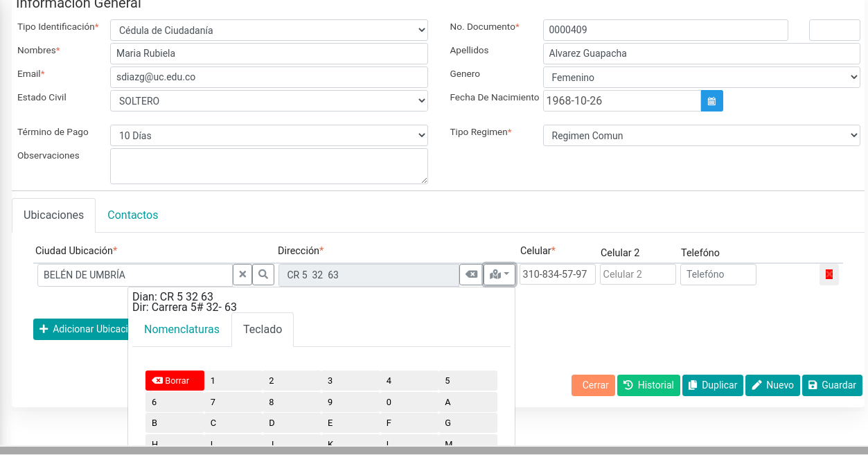The height and width of the screenshot is (455, 868).
Task: Tap keypad letter B
Action: click(x=175, y=423)
